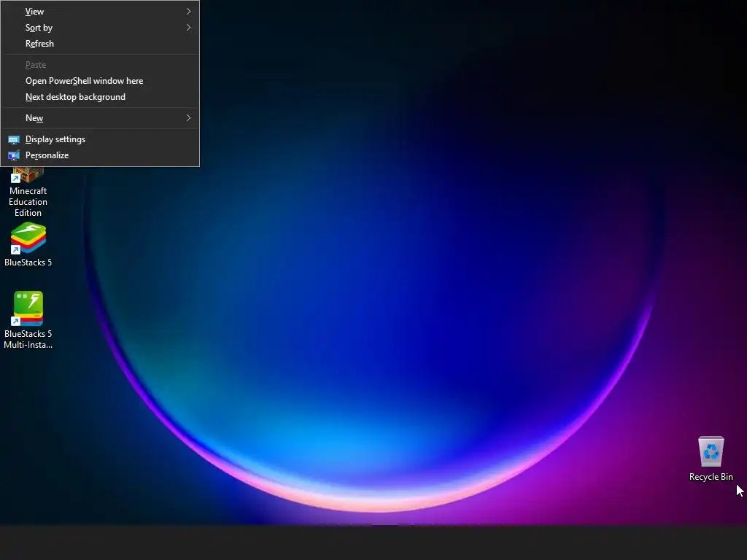
Task: Select the BlueStacks 5 Multi-Instance icon
Action: point(28,308)
